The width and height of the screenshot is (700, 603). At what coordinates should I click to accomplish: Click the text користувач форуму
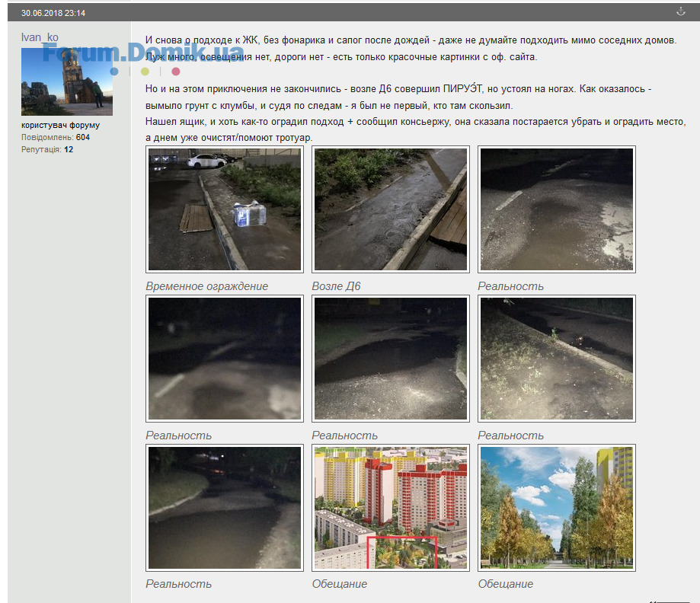pos(60,126)
